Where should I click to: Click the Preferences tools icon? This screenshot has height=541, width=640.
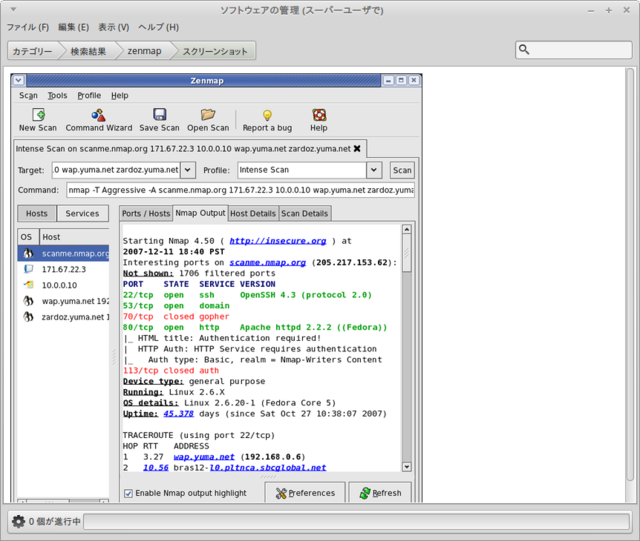(x=281, y=493)
